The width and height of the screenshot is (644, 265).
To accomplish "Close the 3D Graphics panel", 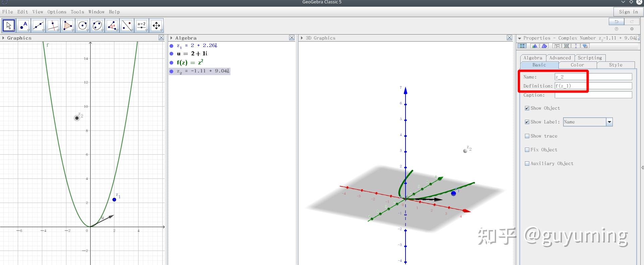I will [x=509, y=38].
